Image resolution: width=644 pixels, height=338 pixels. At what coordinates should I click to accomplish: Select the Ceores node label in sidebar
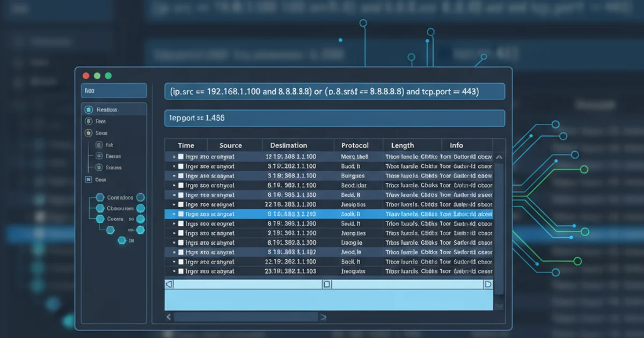click(x=115, y=219)
